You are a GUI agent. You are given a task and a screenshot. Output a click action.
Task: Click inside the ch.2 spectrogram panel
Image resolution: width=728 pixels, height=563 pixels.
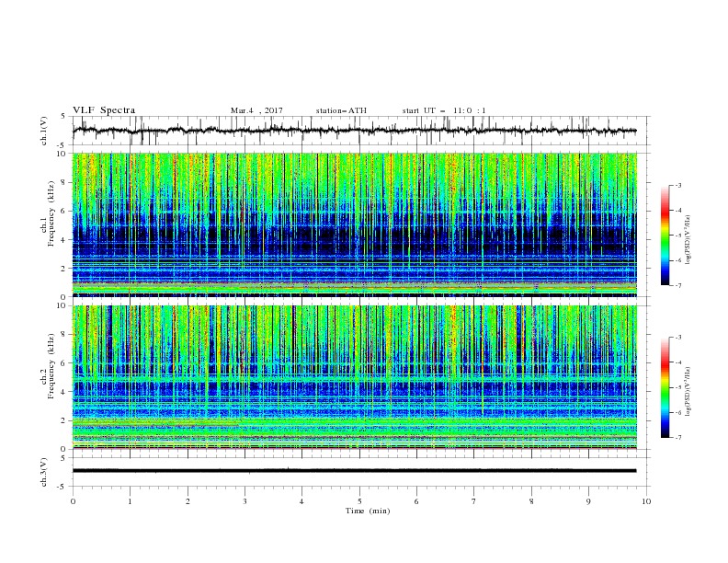coord(355,377)
